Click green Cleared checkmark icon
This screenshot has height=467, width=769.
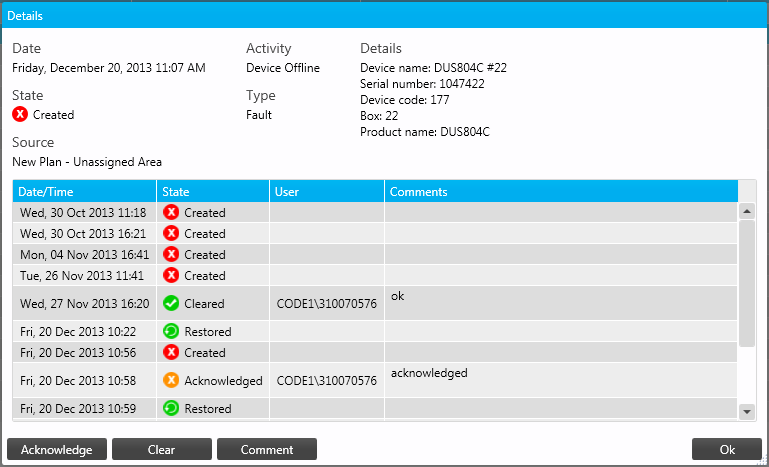171,303
